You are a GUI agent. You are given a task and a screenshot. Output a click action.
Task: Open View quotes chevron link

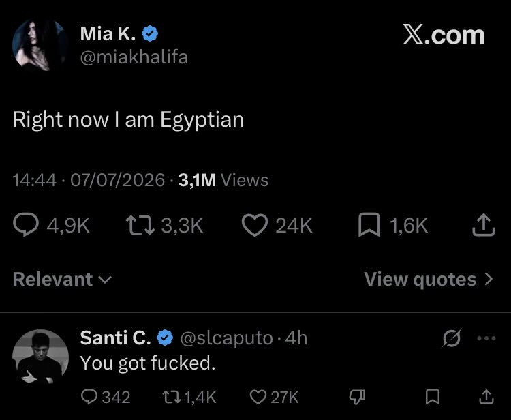[x=429, y=279]
